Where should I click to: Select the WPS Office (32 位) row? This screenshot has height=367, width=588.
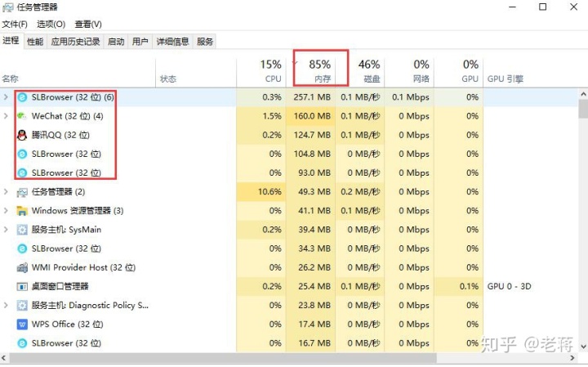[x=289, y=324]
